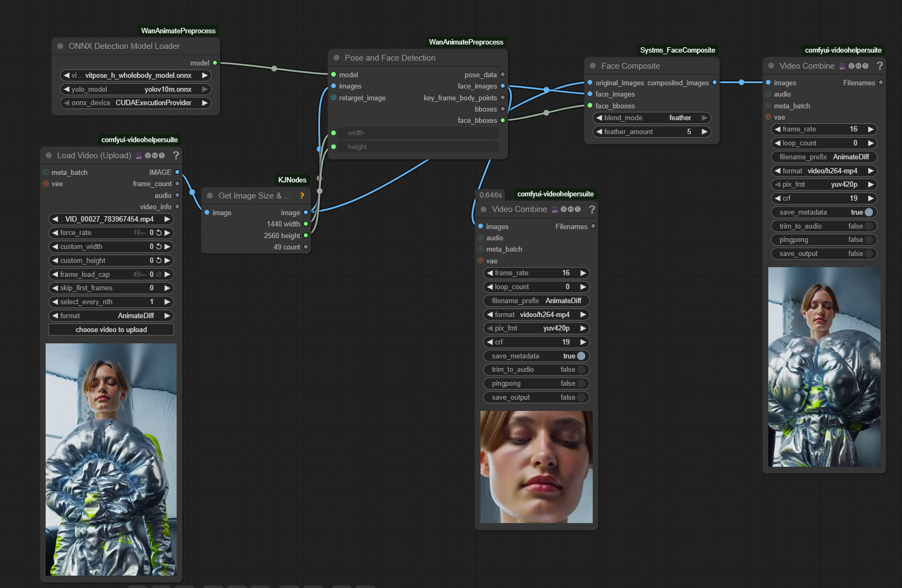
Task: Adjust the feather_amount value in Face Composite
Action: [651, 131]
